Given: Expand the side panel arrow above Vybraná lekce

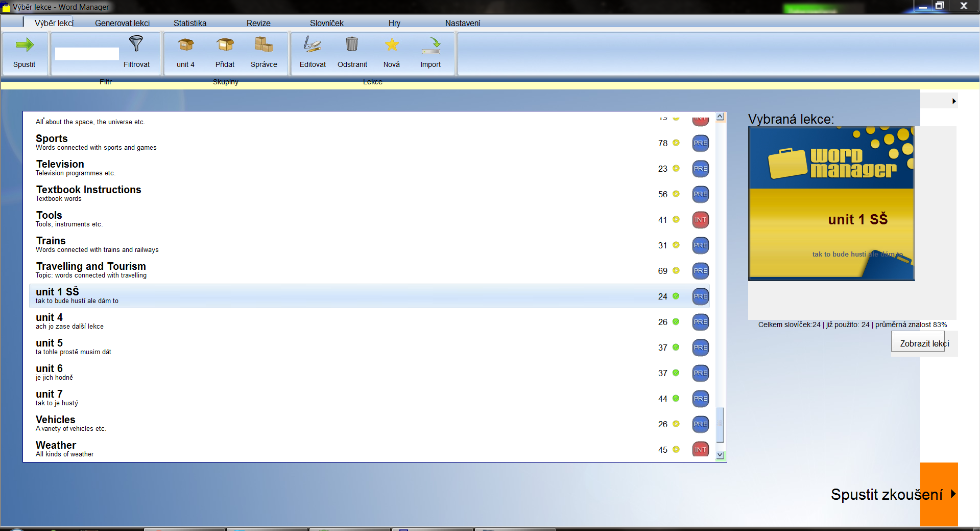Looking at the screenshot, I should click(x=953, y=101).
